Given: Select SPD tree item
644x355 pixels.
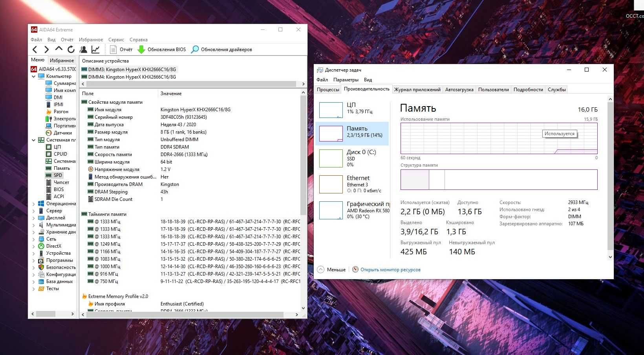Looking at the screenshot, I should [54, 175].
